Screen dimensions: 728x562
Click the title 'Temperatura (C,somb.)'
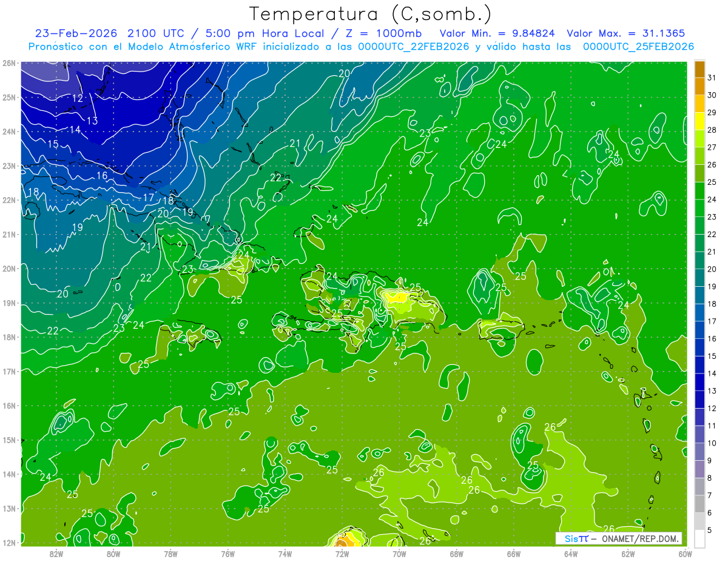[x=371, y=13]
